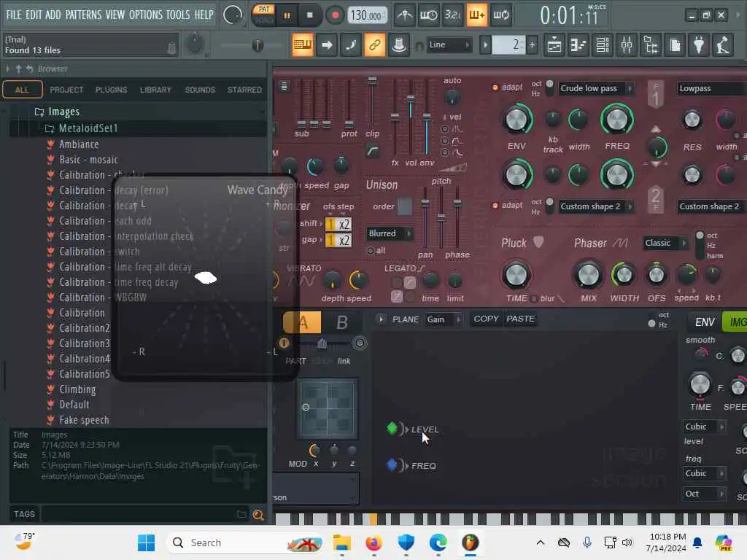Open the Oct dropdown at bottom right

coord(704,494)
